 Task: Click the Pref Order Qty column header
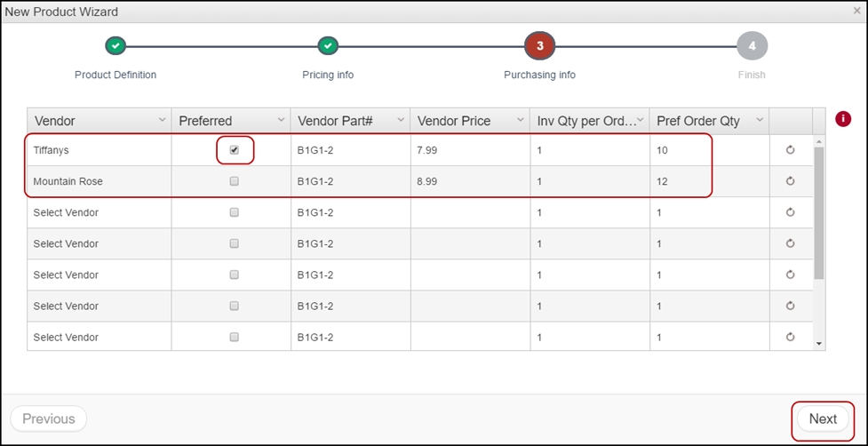709,121
